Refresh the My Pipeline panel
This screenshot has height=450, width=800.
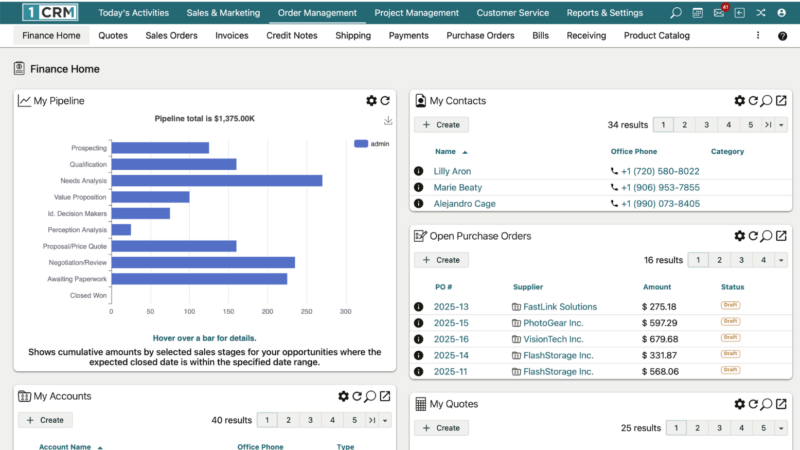tap(385, 101)
